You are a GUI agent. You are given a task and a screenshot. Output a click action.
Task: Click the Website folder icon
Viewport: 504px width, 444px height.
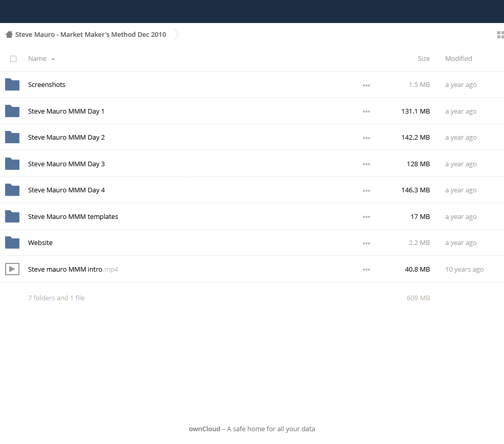point(12,242)
